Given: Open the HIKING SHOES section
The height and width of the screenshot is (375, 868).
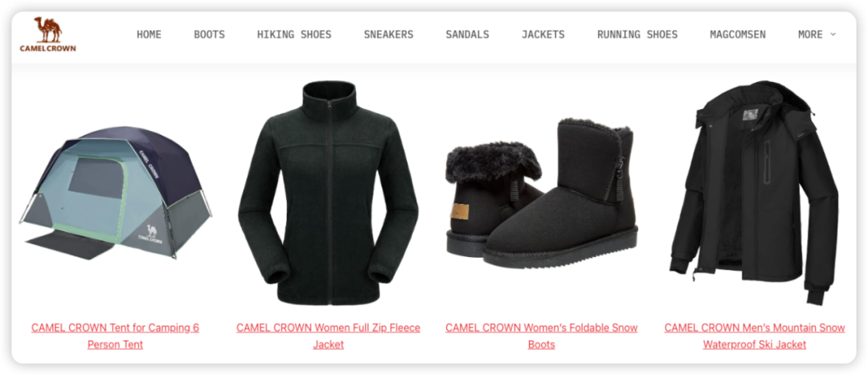Looking at the screenshot, I should pyautogui.click(x=294, y=35).
